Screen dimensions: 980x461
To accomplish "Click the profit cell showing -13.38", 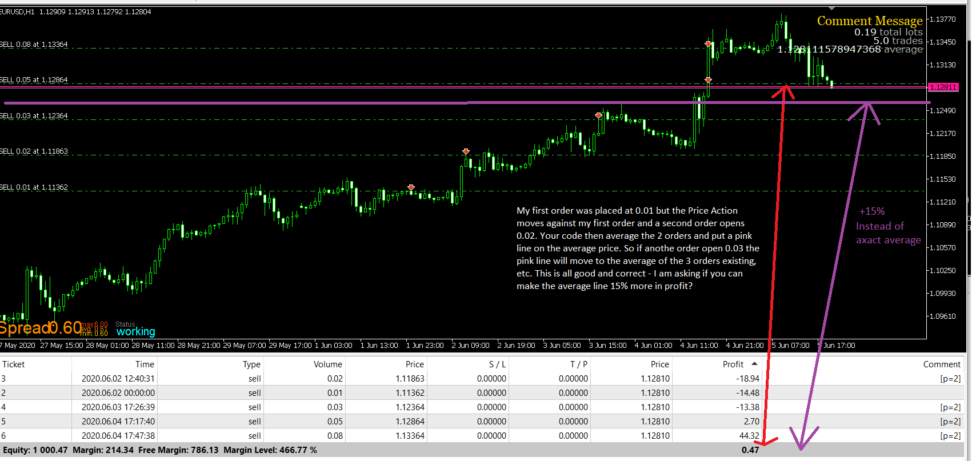I will tap(747, 407).
